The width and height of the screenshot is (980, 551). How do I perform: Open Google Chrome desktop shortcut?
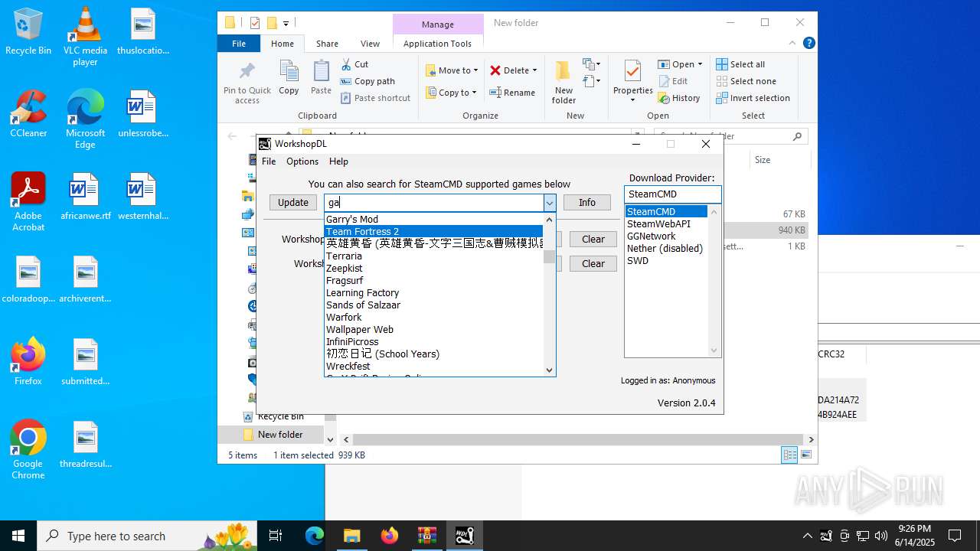(x=28, y=450)
